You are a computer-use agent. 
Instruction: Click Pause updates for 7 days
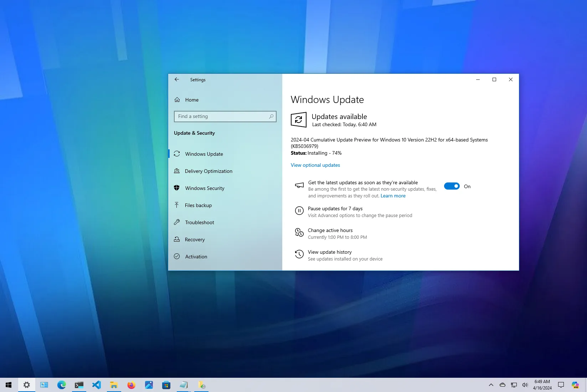click(x=335, y=208)
